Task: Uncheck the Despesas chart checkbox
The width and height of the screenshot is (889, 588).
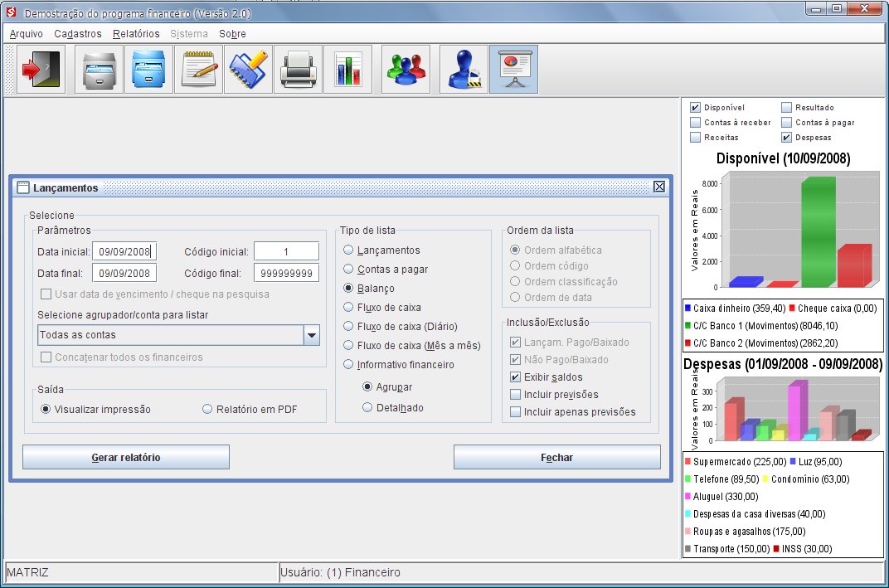Action: point(786,137)
